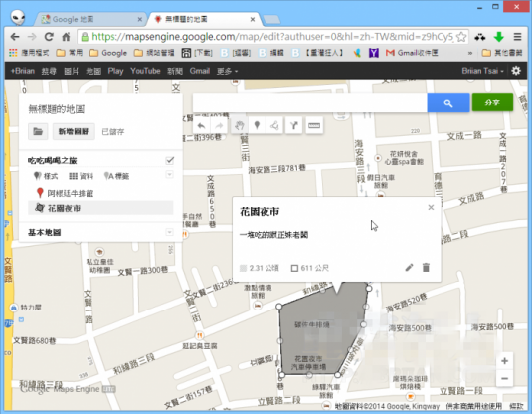Bookmark page with star icon
The image size is (532, 414).
pos(461,37)
